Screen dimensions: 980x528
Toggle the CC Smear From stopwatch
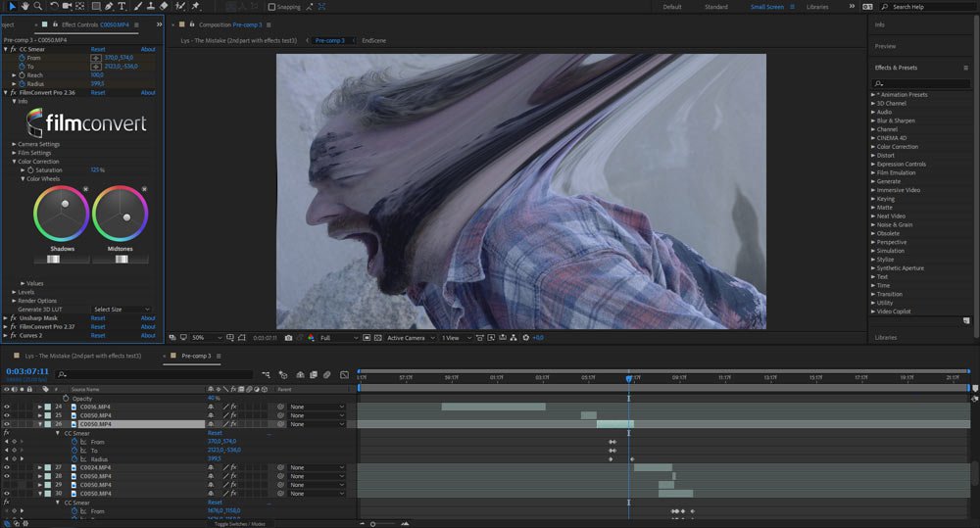click(22, 58)
